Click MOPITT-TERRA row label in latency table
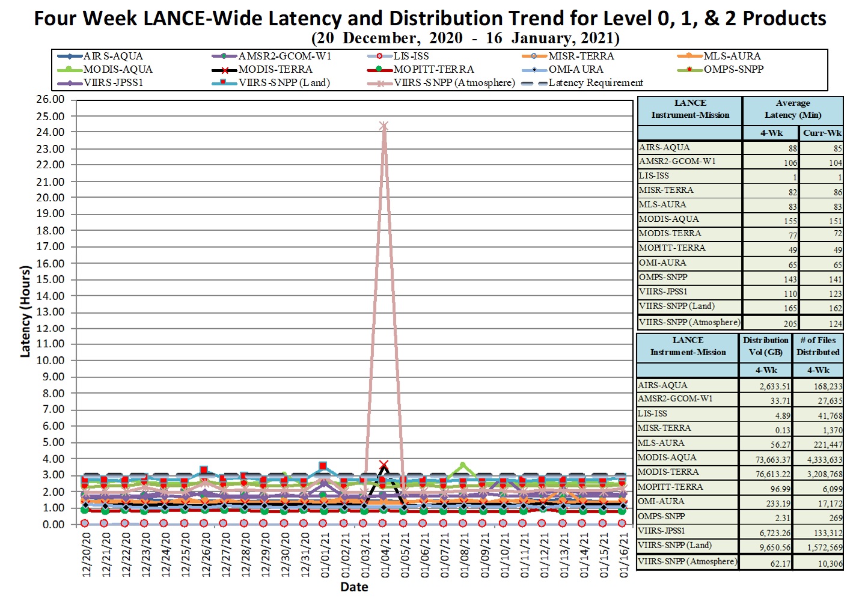 tap(672, 248)
